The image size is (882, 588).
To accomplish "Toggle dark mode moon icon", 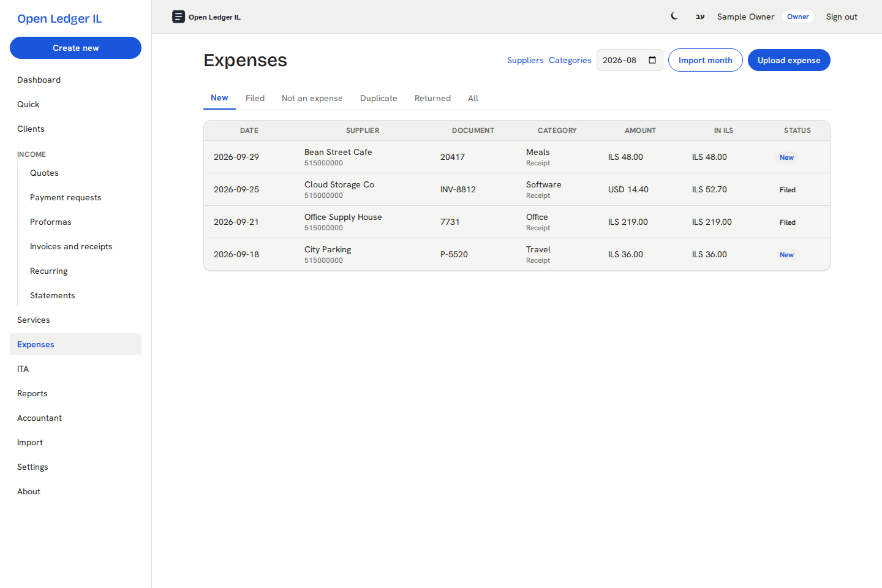I will pyautogui.click(x=674, y=17).
